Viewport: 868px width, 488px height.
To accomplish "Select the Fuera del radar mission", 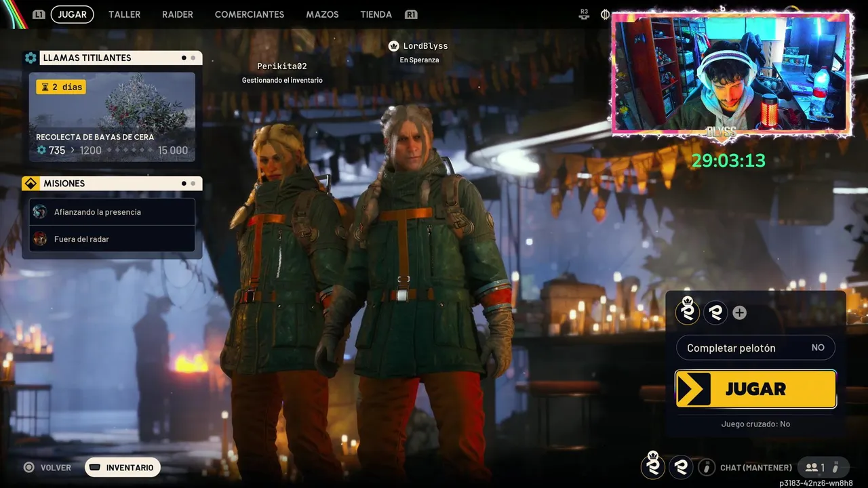I will tap(112, 239).
